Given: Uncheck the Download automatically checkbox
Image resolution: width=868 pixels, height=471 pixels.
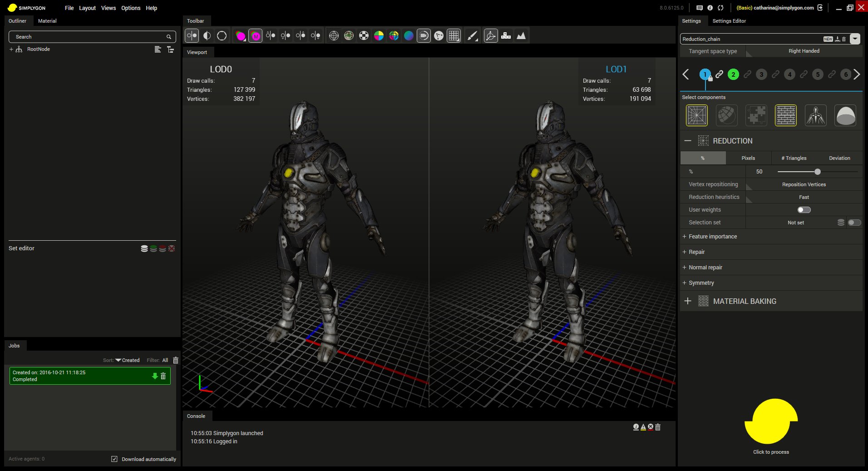Looking at the screenshot, I should click(114, 459).
